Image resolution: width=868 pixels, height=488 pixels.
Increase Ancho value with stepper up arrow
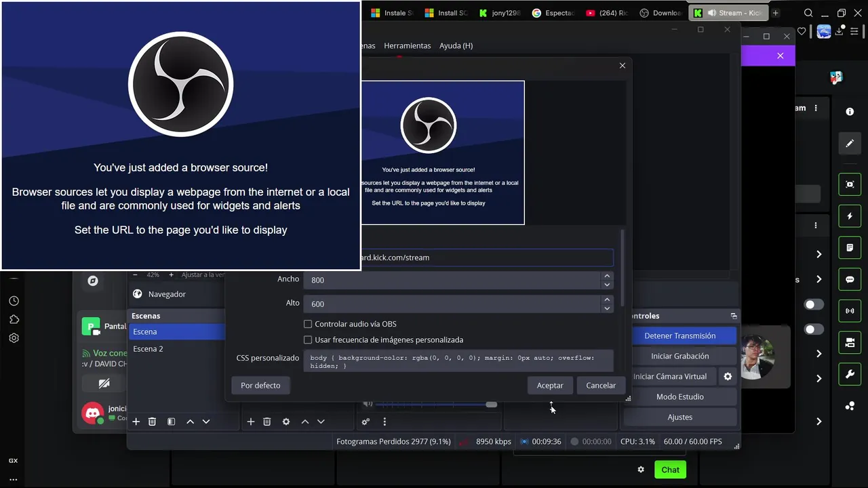click(607, 276)
